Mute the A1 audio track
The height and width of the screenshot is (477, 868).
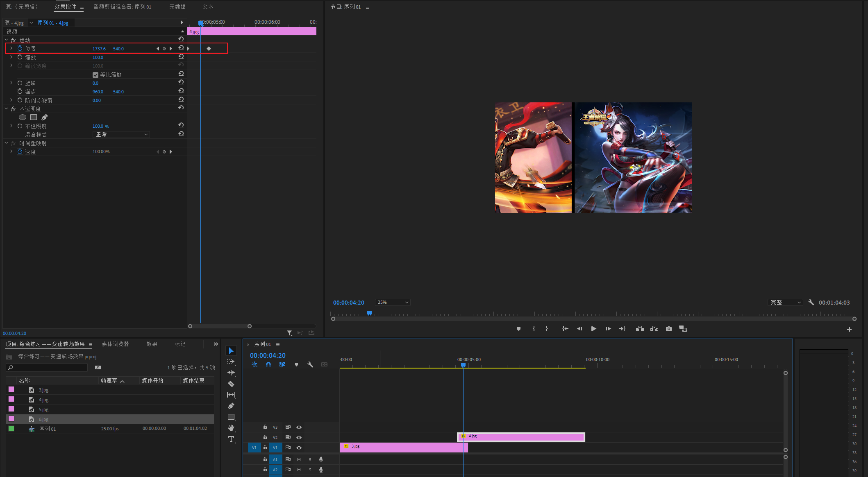point(299,459)
